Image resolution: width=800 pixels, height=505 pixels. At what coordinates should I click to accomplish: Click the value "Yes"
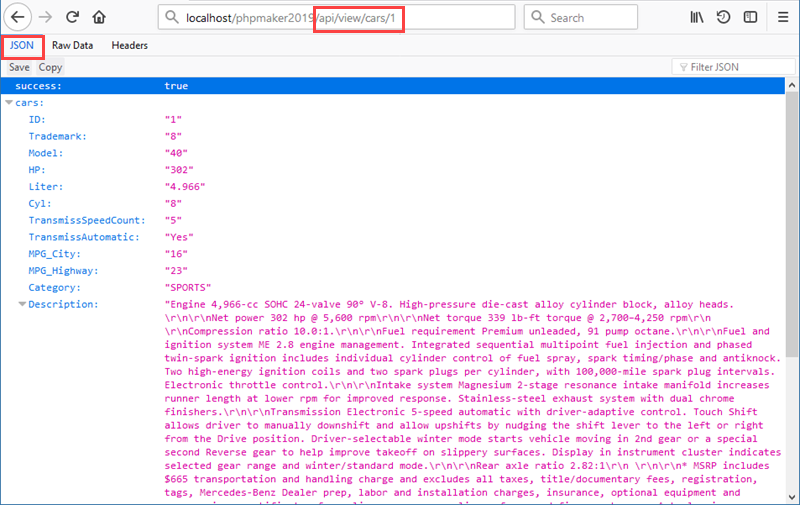(179, 237)
